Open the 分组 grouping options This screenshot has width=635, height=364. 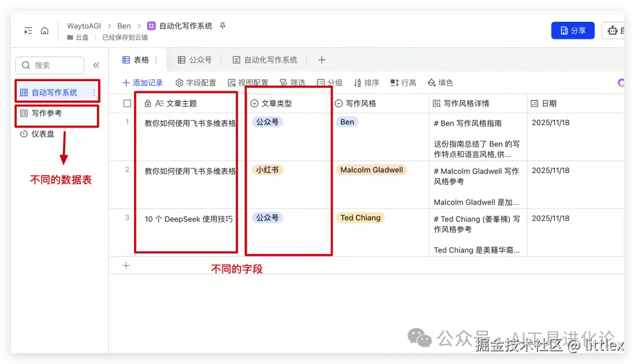pyautogui.click(x=329, y=82)
